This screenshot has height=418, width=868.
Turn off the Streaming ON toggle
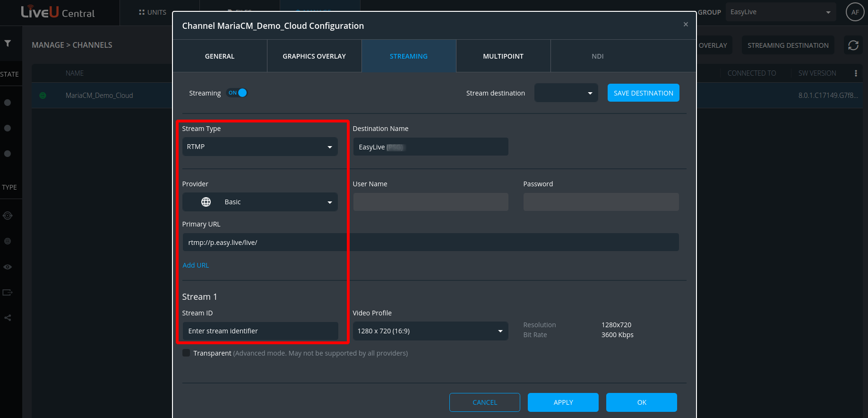(x=237, y=93)
